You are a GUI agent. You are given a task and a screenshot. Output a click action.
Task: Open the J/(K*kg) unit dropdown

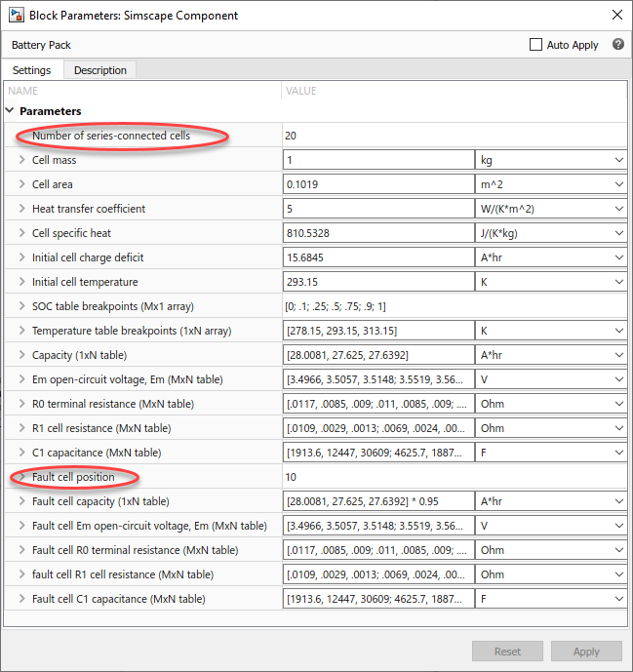[551, 233]
